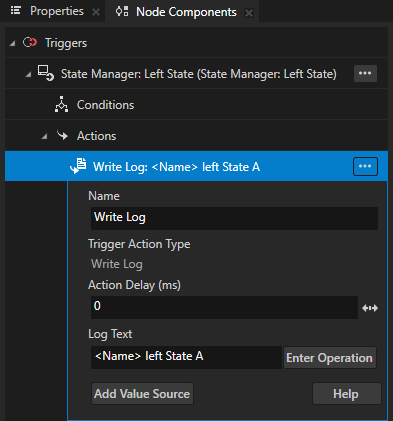Click the Action Delay slider arrows icon
393x421 pixels.
coord(370,308)
